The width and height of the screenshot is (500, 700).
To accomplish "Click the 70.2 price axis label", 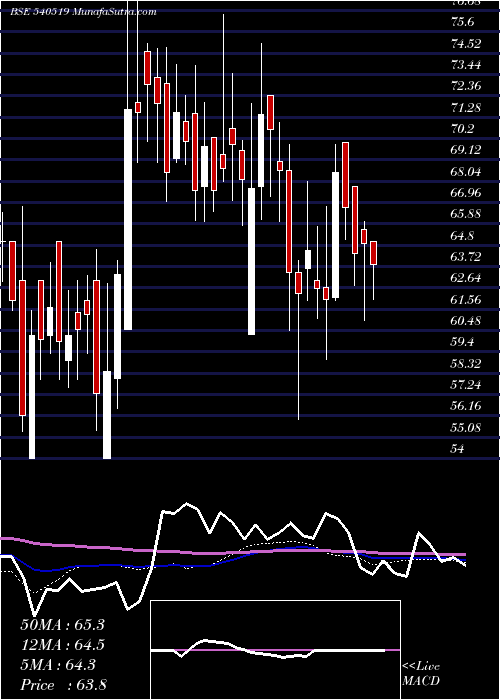I will [462, 129].
